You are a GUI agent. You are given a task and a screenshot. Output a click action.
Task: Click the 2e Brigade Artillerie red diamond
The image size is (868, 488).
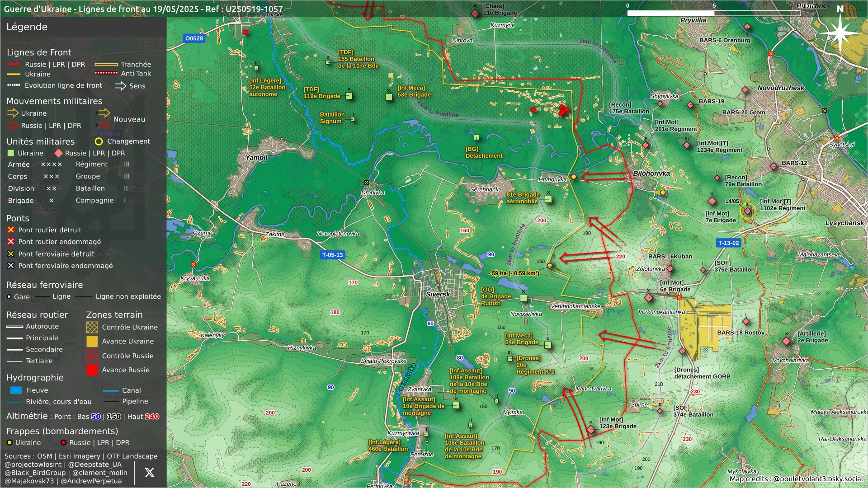pyautogui.click(x=786, y=341)
